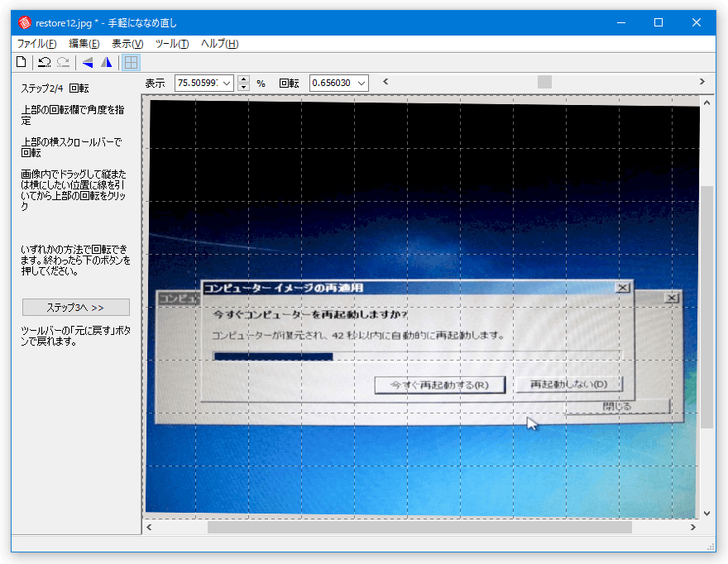Click the flip vertical triangle icon
The width and height of the screenshot is (728, 564).
[88, 62]
